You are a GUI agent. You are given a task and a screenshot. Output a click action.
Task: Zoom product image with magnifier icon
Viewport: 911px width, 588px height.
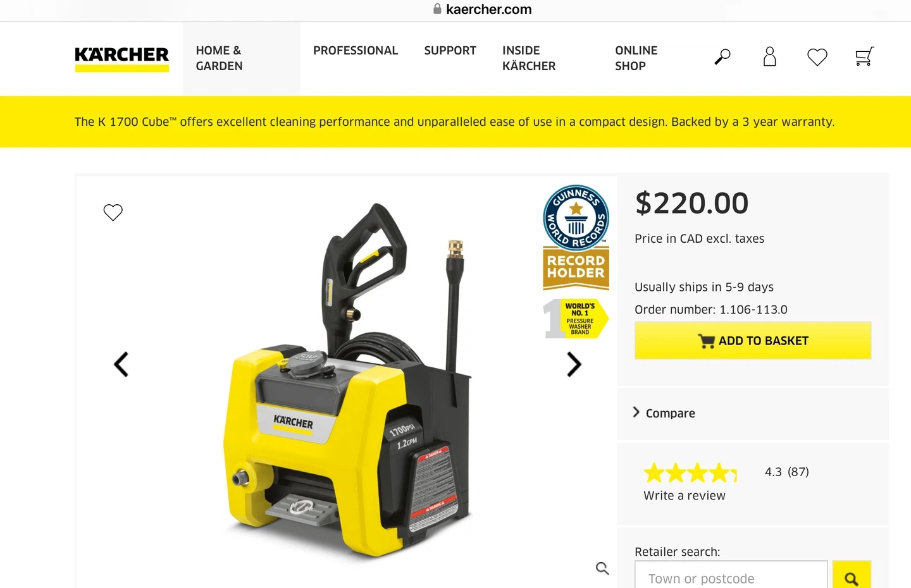pyautogui.click(x=602, y=568)
